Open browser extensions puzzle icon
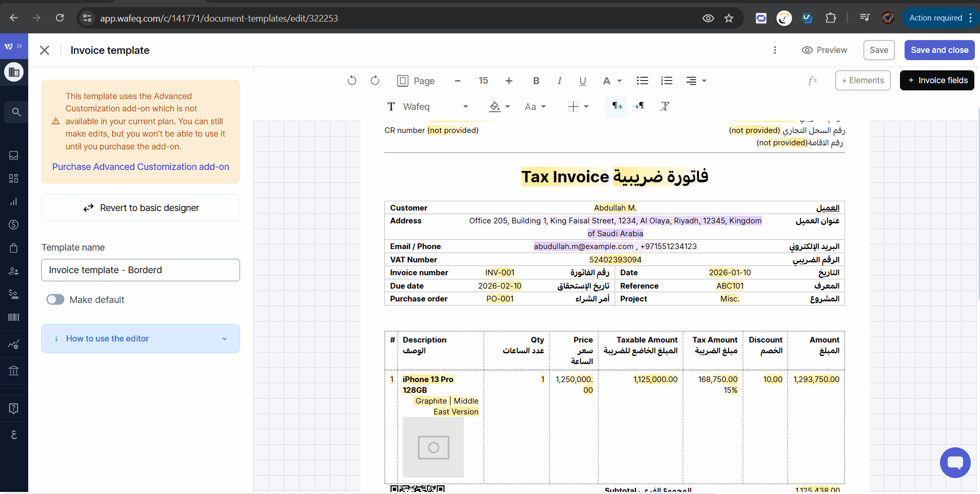The height and width of the screenshot is (494, 980). [831, 18]
